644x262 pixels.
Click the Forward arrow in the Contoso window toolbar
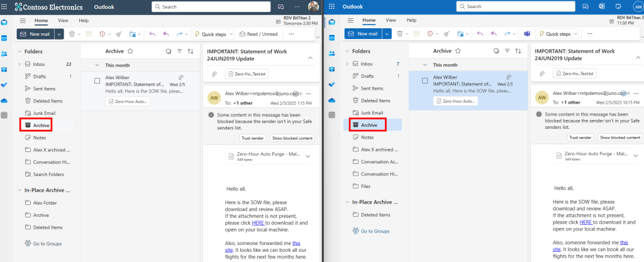(x=179, y=34)
